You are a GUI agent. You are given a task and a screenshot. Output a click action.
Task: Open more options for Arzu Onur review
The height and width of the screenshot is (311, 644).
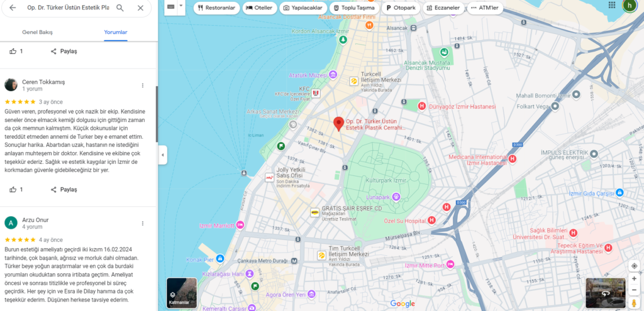click(x=143, y=223)
